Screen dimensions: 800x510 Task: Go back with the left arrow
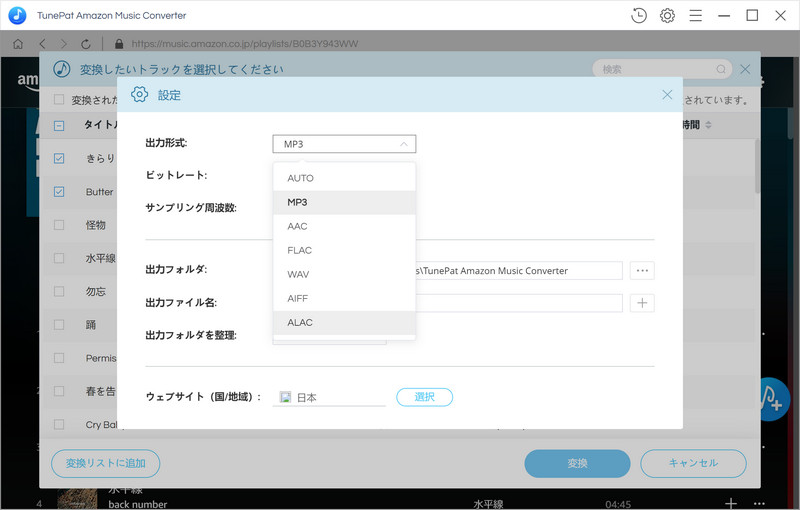coord(42,44)
